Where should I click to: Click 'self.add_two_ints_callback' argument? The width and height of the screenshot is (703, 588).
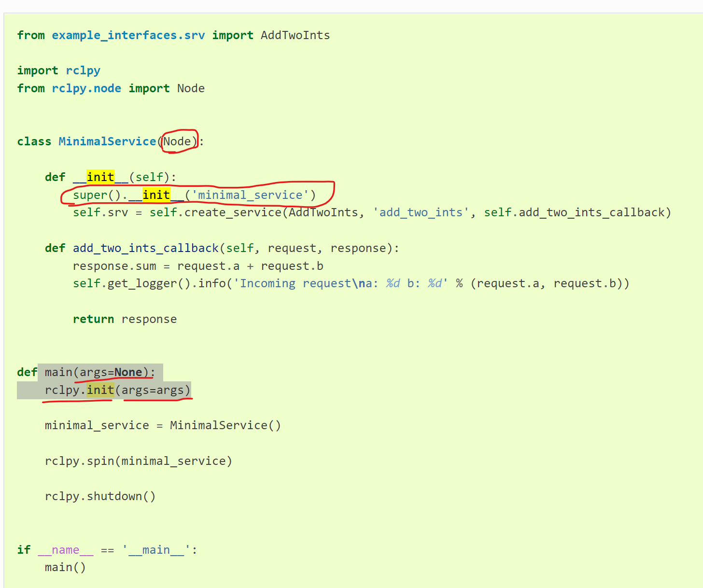coord(575,212)
